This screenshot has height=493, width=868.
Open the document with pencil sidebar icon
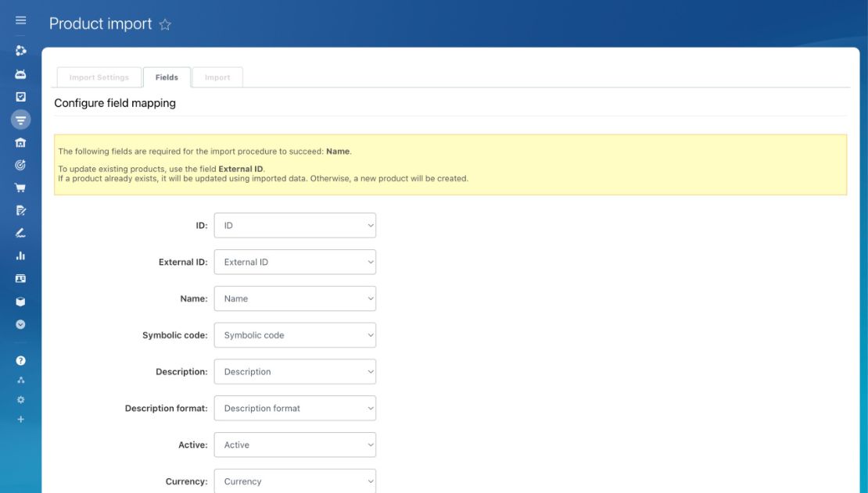tap(20, 210)
